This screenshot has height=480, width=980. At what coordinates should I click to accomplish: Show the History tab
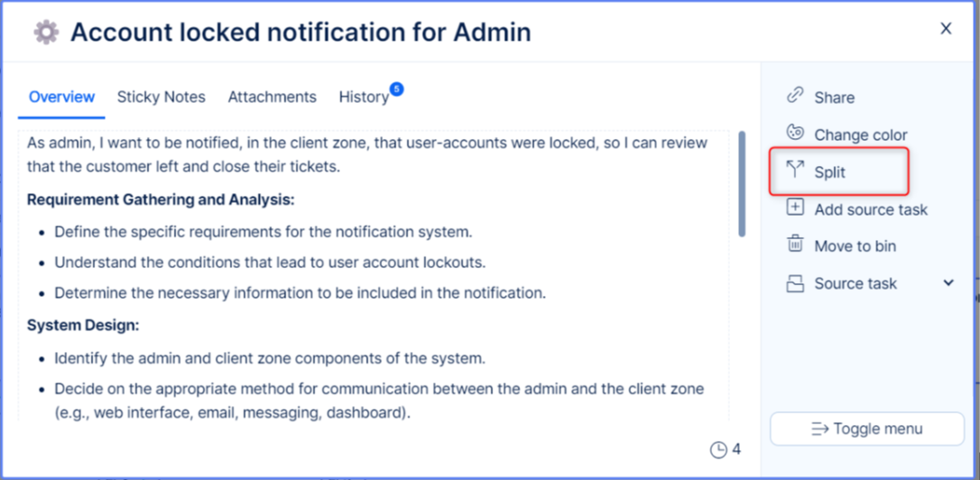363,97
